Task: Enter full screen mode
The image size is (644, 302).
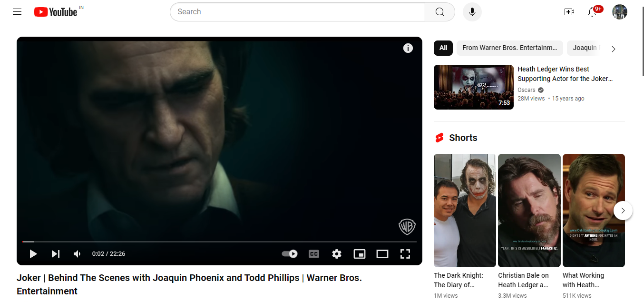Action: point(405,254)
